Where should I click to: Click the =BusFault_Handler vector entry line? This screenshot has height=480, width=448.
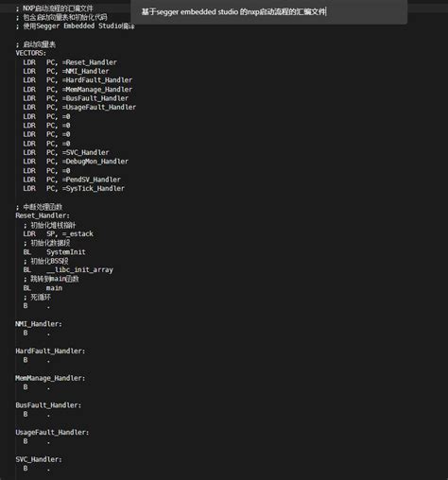tap(76, 98)
